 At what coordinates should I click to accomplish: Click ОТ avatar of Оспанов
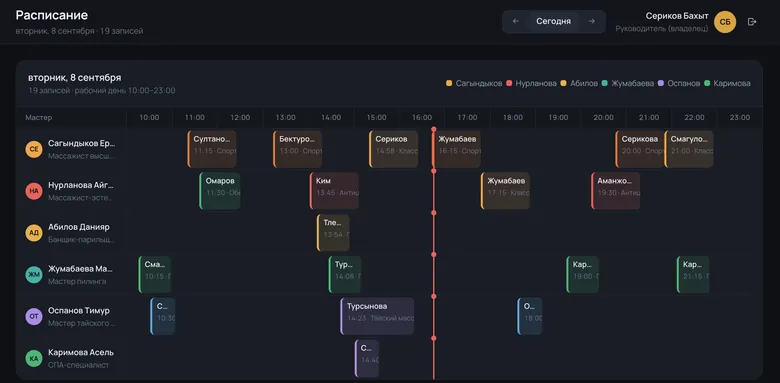click(34, 316)
